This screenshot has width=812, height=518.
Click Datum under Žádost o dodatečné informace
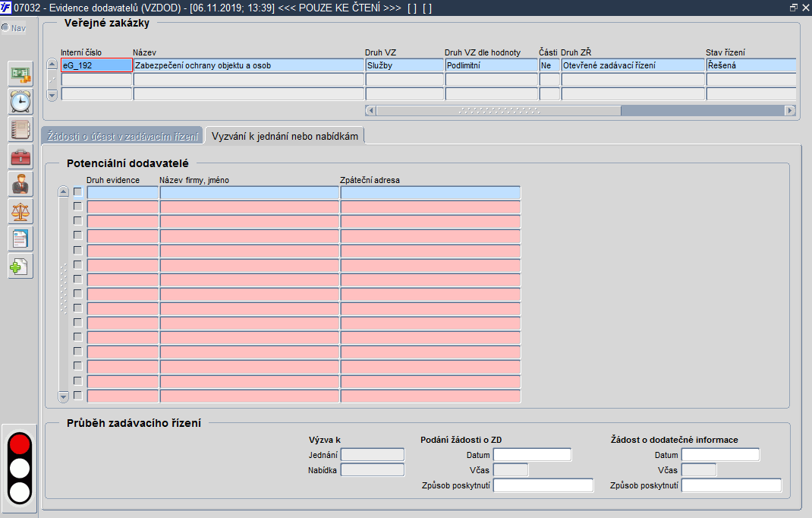720,455
